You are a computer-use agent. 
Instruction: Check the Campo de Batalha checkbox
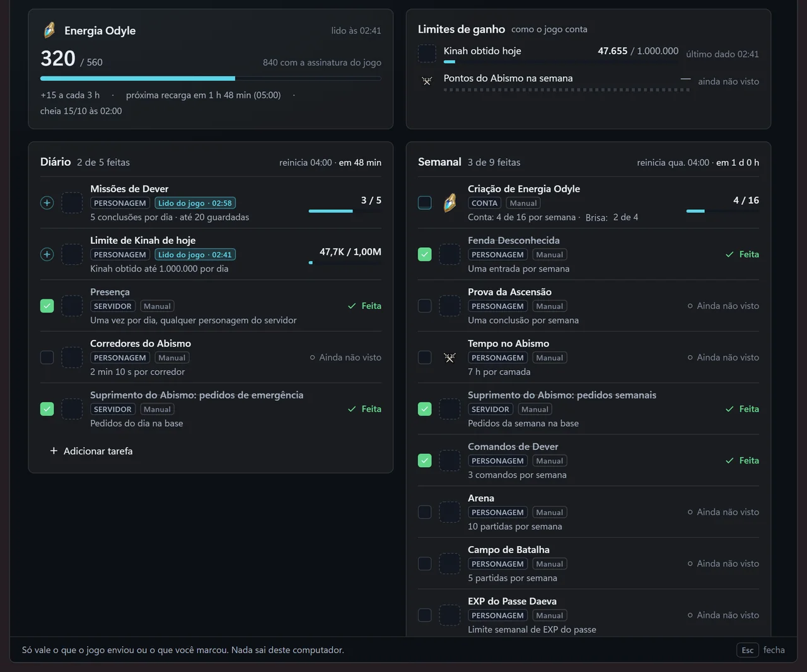click(x=425, y=564)
